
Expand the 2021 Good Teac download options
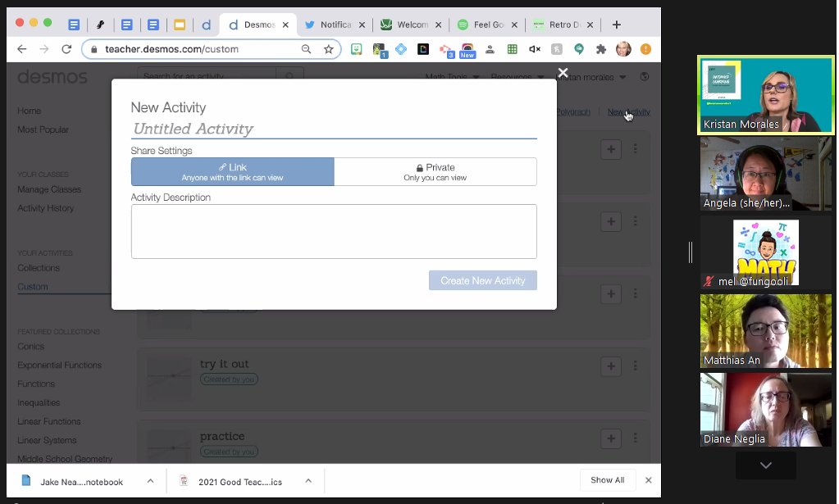(x=308, y=481)
